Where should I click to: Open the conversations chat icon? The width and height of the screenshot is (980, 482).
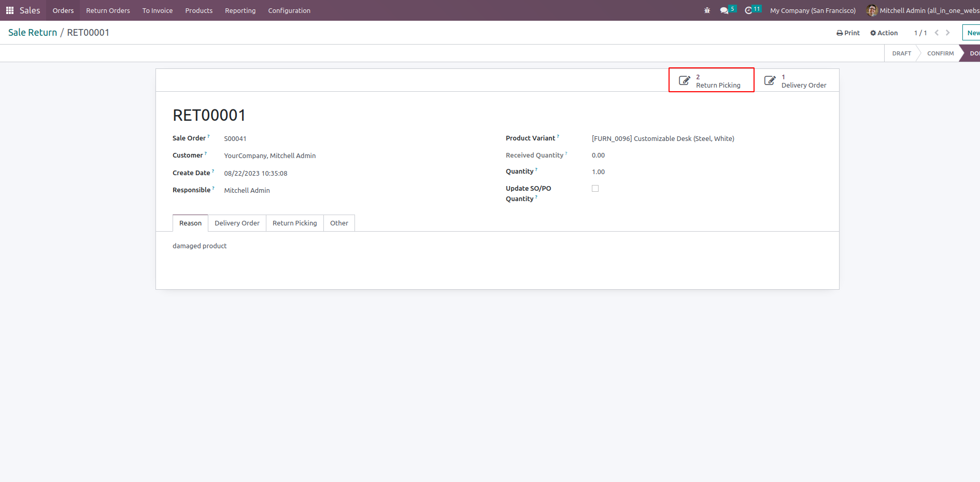[x=724, y=10]
